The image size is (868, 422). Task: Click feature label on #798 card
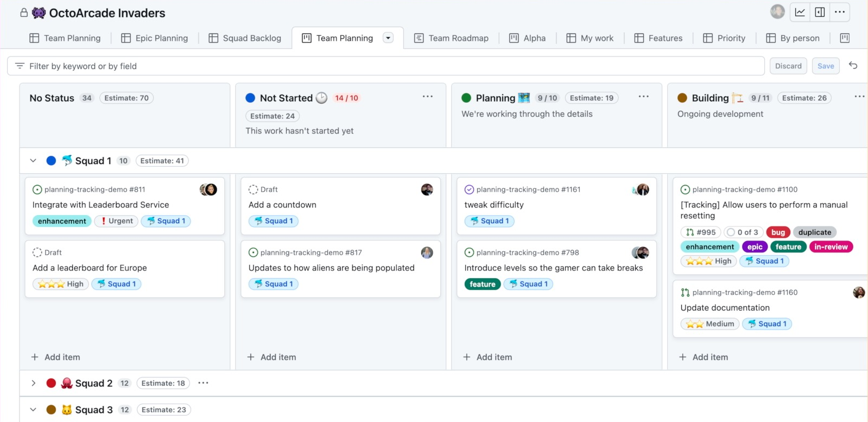coord(483,284)
